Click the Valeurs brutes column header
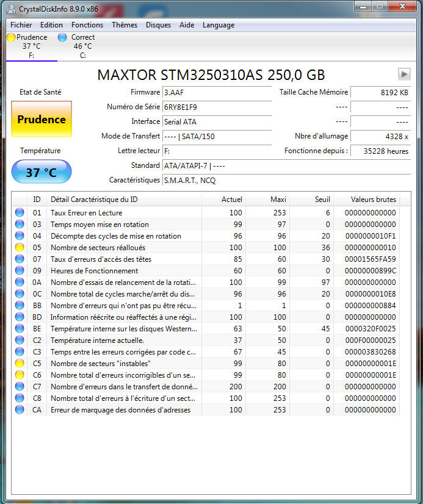 point(367,200)
